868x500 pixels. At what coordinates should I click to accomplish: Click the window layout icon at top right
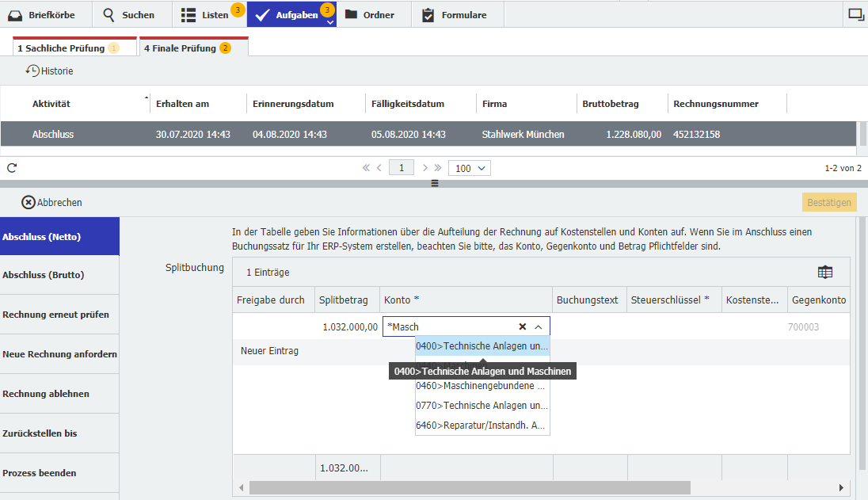[855, 14]
